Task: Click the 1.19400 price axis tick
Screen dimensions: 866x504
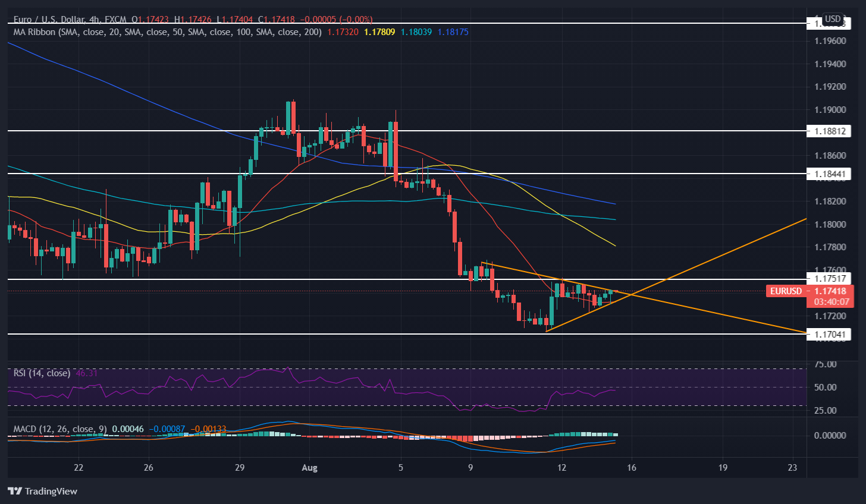Action: tap(830, 64)
